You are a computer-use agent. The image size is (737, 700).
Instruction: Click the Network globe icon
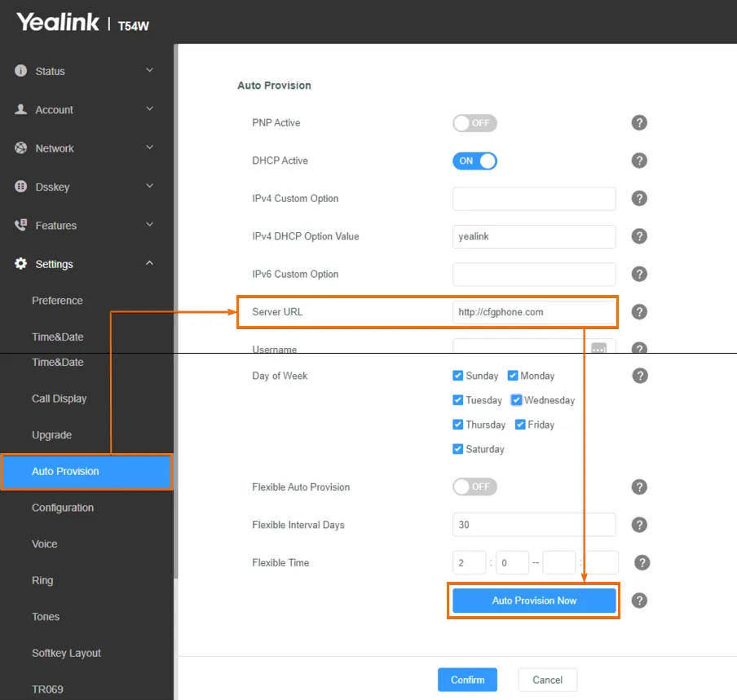click(20, 148)
